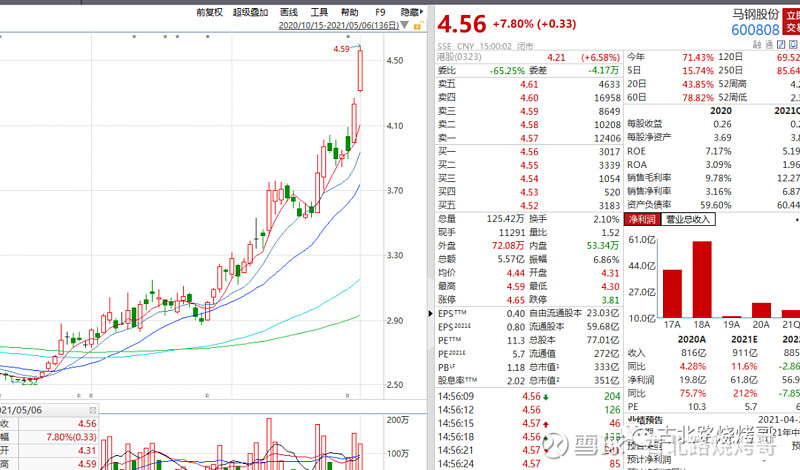The width and height of the screenshot is (800, 470).
Task: Click the 内盘 value 53.34万
Action: pyautogui.click(x=603, y=246)
